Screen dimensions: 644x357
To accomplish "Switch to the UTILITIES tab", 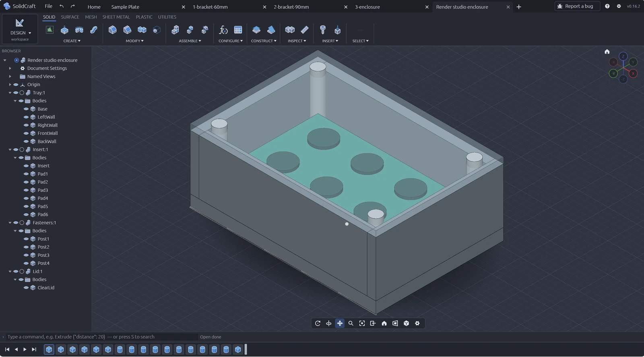I will pyautogui.click(x=167, y=17).
